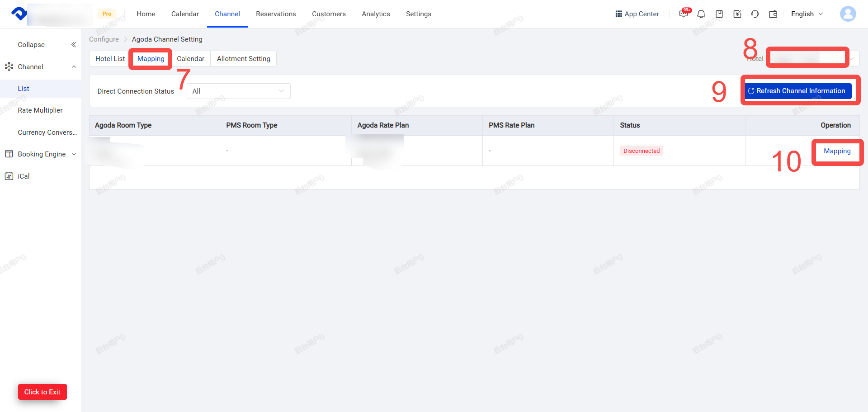Open the Hotel selector dropdown
The height and width of the screenshot is (412, 868).
(x=812, y=59)
